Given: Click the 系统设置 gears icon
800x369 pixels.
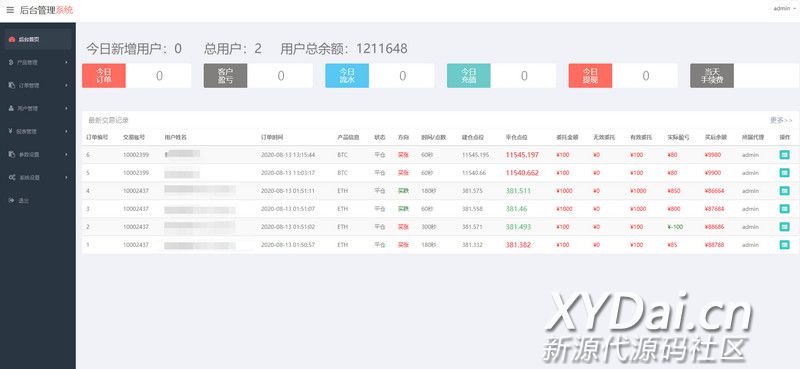Looking at the screenshot, I should pos(12,177).
